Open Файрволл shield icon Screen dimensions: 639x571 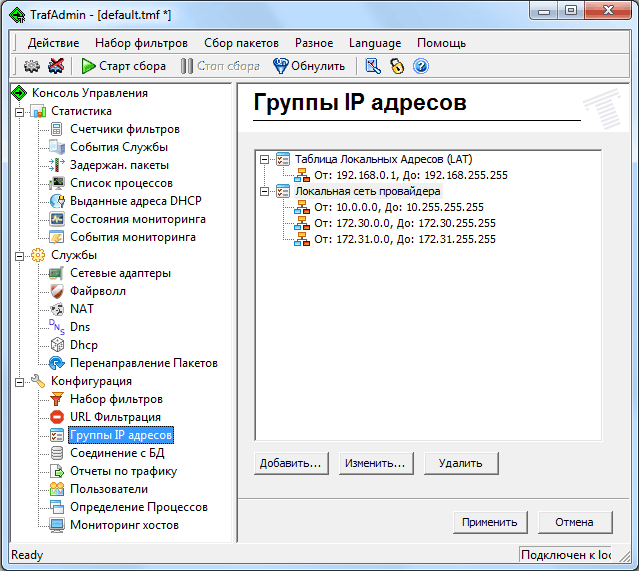pos(57,291)
